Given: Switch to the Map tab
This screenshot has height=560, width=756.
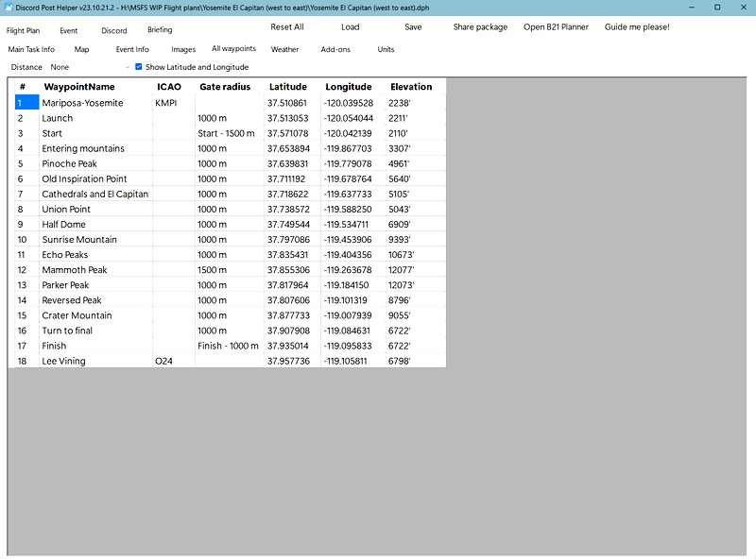Looking at the screenshot, I should (81, 48).
